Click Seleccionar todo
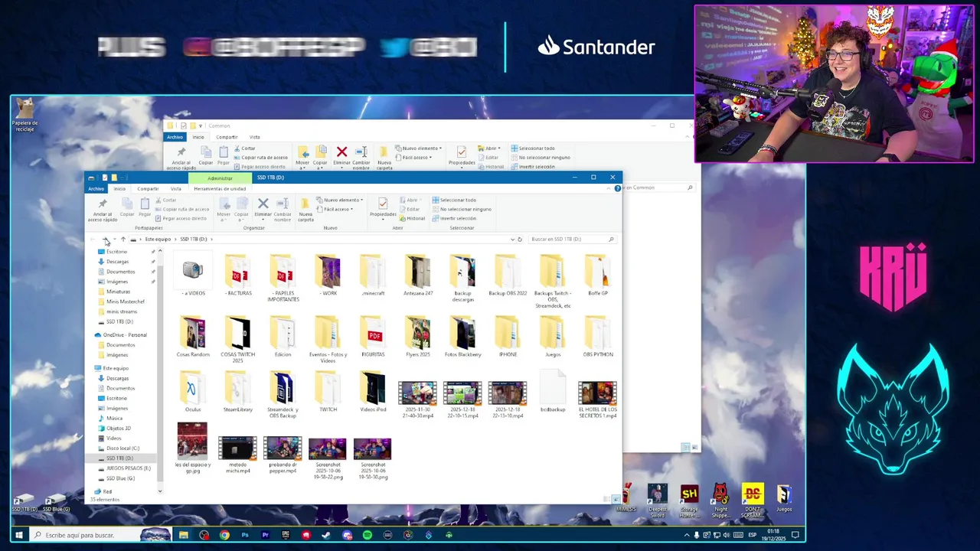Screen dimensions: 980x551 (x=454, y=201)
